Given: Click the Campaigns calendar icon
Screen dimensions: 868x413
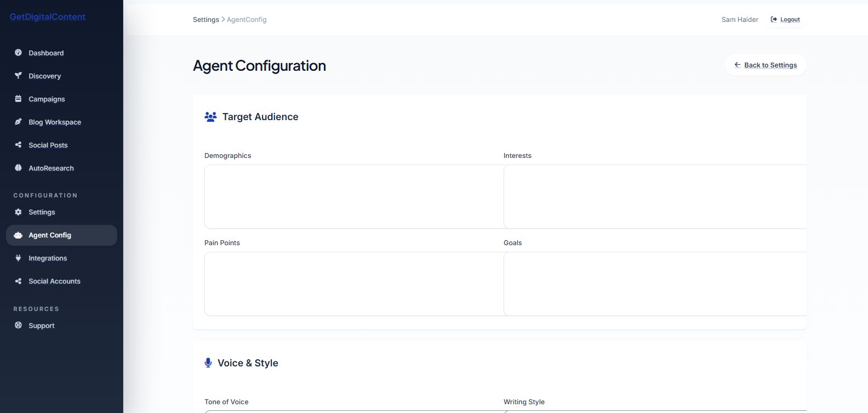Looking at the screenshot, I should [18, 99].
